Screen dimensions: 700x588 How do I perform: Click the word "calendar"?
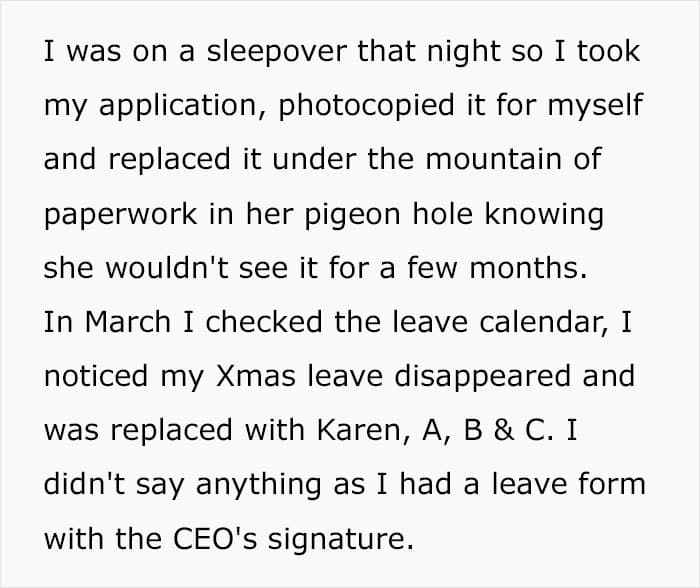[540, 322]
